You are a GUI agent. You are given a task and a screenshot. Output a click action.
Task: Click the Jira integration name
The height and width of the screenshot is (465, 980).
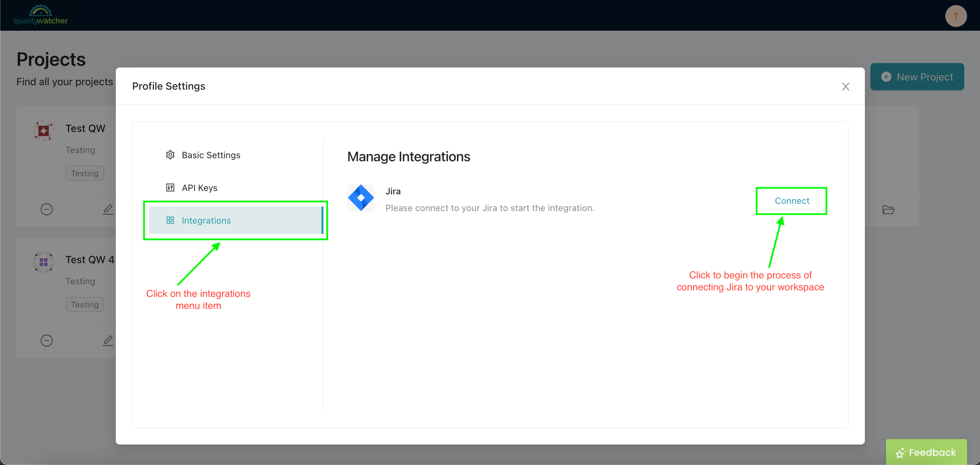tap(393, 191)
